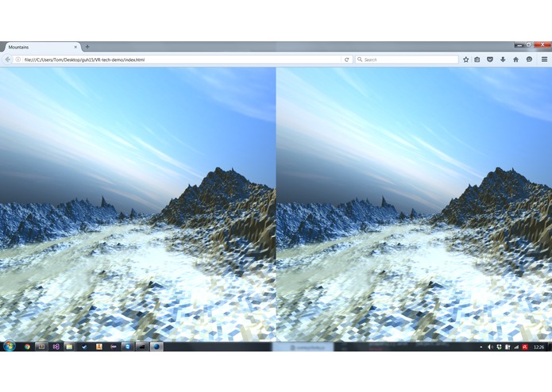
Task: Open the network signal tray icon
Action: pos(516,347)
